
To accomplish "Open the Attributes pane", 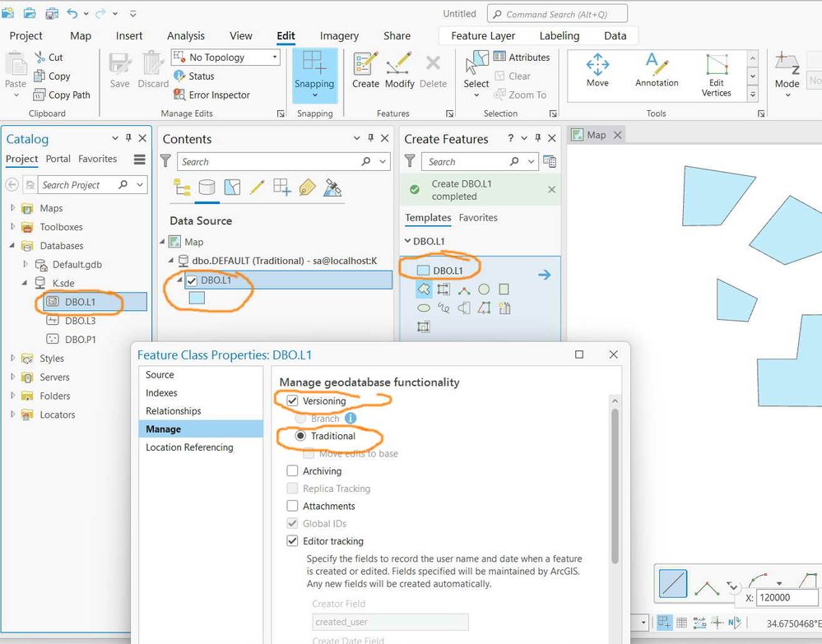I will tap(522, 57).
